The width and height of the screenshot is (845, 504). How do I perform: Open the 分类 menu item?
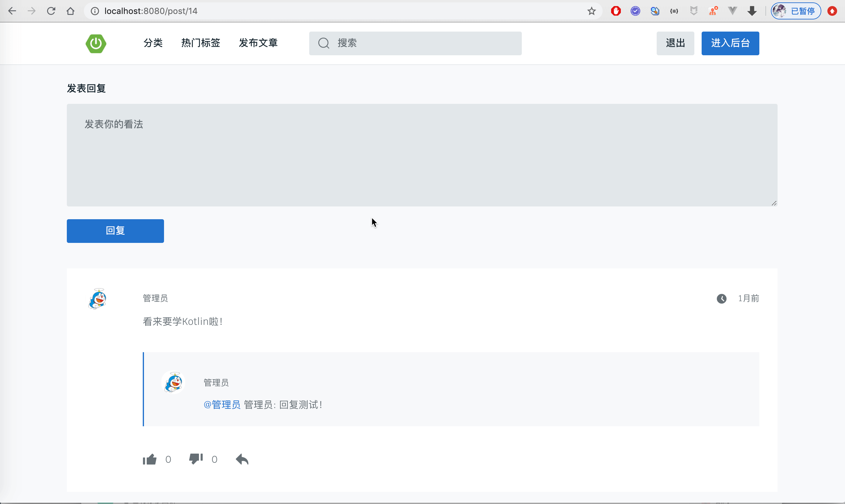153,43
